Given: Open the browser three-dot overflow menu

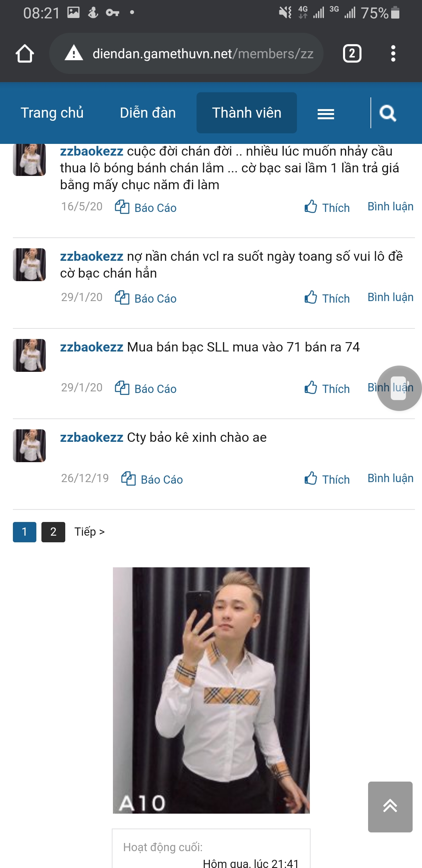Looking at the screenshot, I should (393, 54).
